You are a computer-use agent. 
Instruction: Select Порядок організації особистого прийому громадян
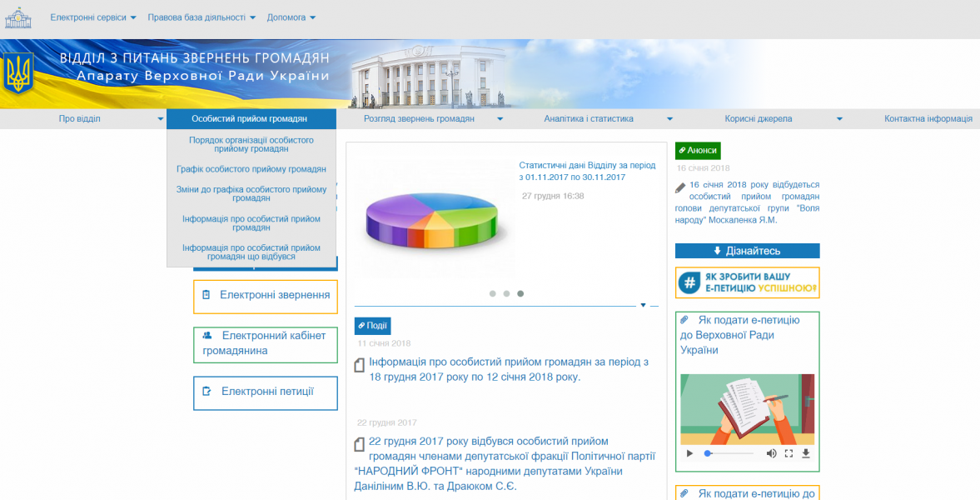tap(251, 144)
